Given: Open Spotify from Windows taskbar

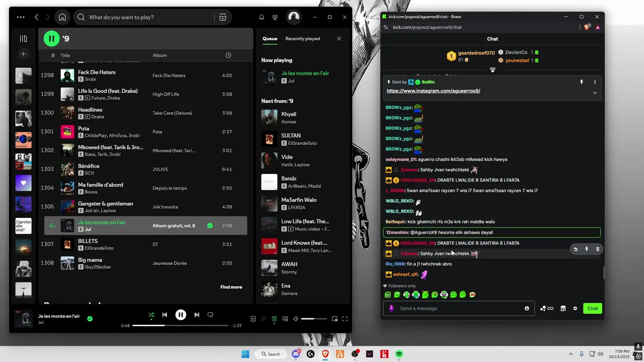Looking at the screenshot, I should click(x=399, y=354).
